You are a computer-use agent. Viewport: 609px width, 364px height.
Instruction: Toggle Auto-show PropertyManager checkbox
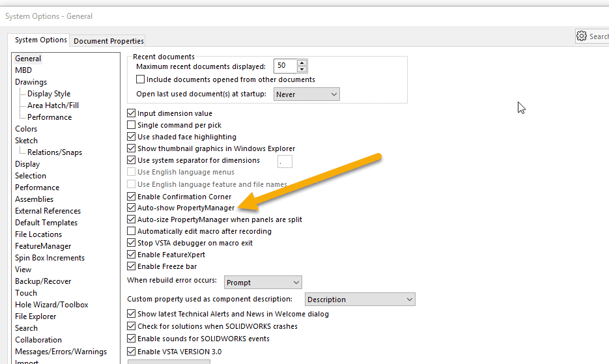click(x=132, y=208)
